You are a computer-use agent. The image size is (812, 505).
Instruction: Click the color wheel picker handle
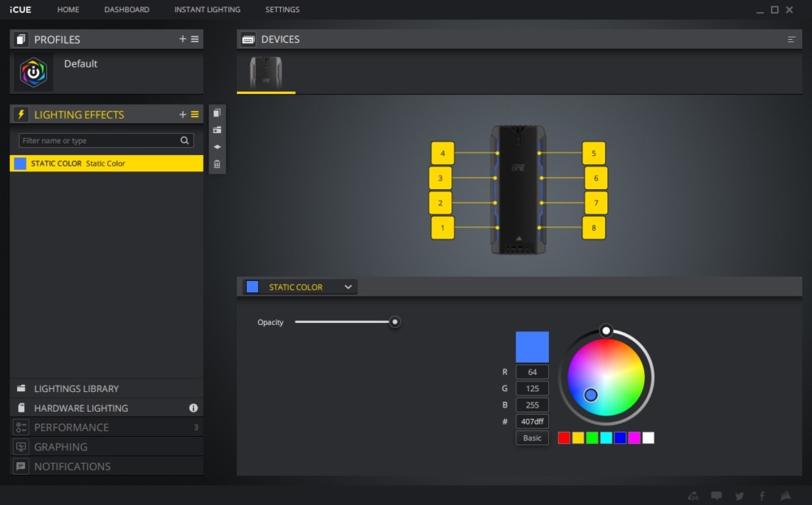[x=591, y=395]
